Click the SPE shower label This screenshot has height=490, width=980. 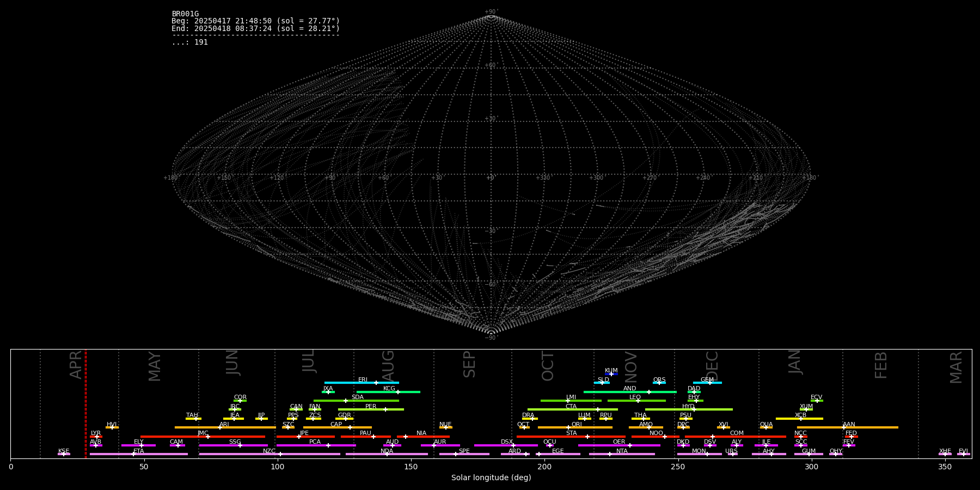(464, 451)
